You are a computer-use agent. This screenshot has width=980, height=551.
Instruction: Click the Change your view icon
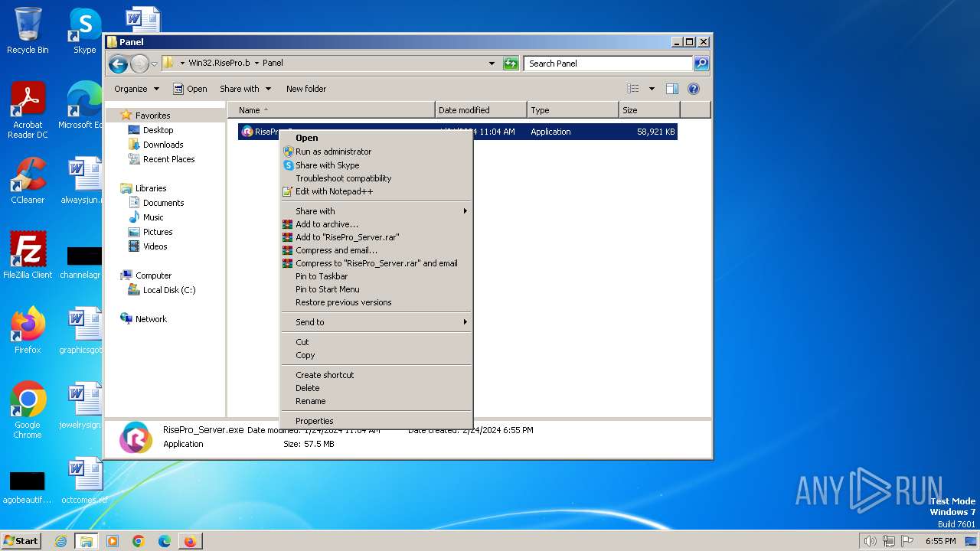click(632, 89)
